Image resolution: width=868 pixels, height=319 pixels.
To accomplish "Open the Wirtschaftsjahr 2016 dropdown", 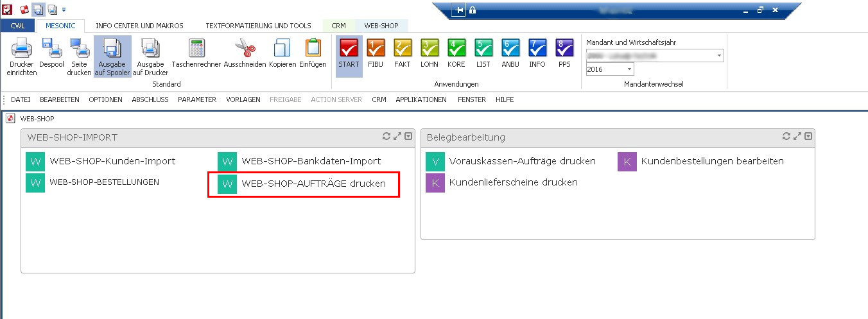I will click(x=629, y=69).
